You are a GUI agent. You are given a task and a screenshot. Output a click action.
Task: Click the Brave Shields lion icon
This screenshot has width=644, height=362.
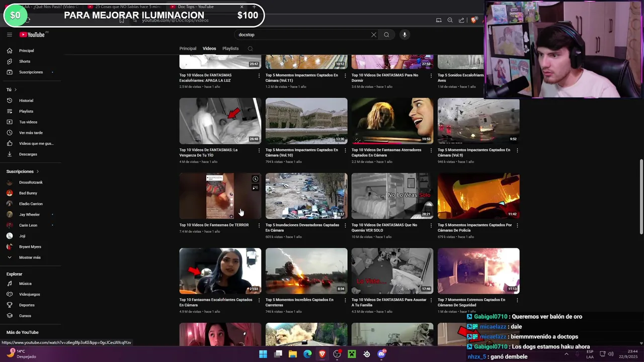click(473, 20)
